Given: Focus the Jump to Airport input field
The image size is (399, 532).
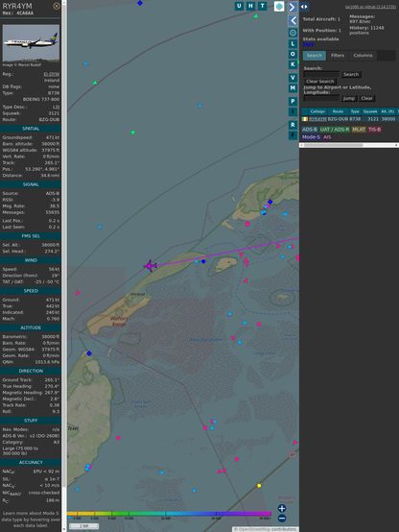Looking at the screenshot, I should point(321,98).
